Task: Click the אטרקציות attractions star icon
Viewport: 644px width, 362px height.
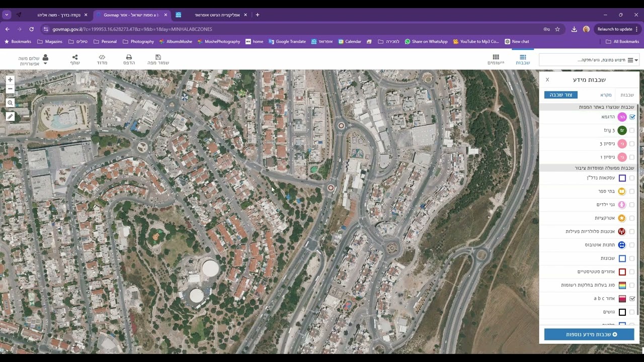Action: [x=622, y=218]
